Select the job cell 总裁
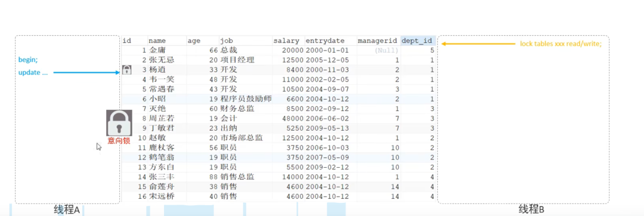 coord(229,51)
